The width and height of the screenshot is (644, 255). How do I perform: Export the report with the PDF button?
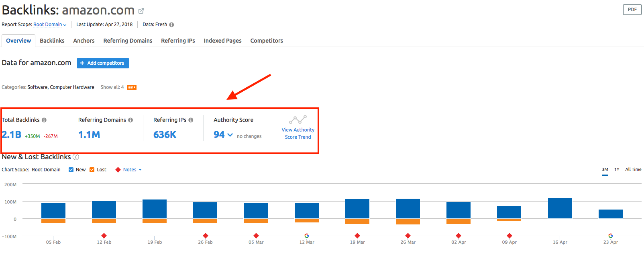pyautogui.click(x=632, y=10)
